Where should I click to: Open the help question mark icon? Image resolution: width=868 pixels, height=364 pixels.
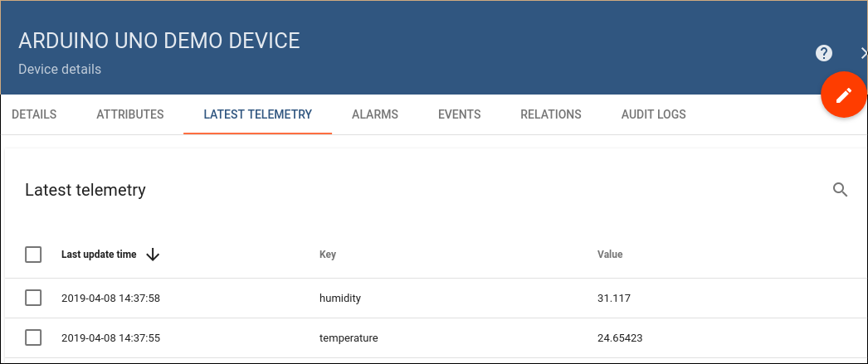point(824,53)
